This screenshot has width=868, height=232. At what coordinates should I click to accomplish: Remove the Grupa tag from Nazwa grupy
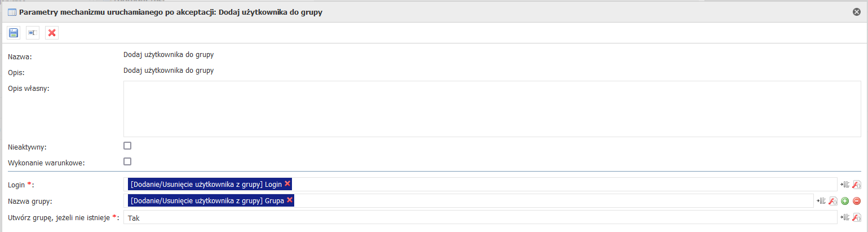[290, 200]
